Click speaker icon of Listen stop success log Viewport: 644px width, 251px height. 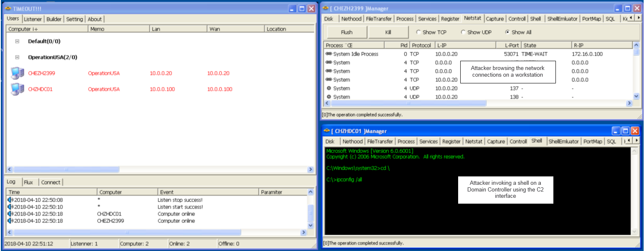[10, 200]
